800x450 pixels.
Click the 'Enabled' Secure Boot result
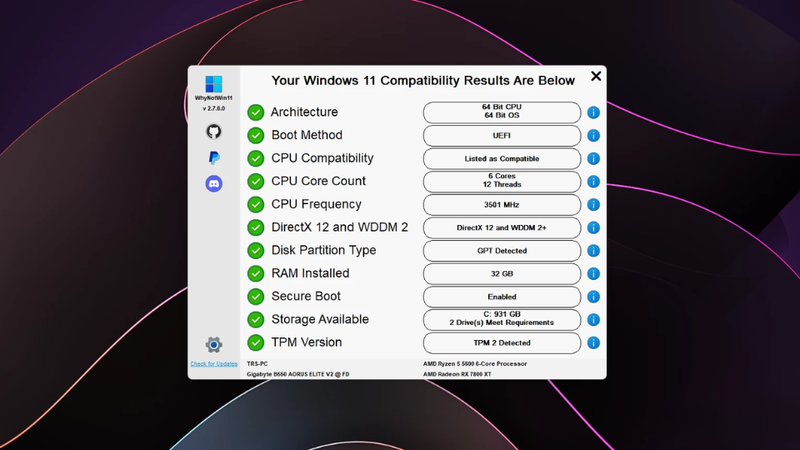coord(502,296)
